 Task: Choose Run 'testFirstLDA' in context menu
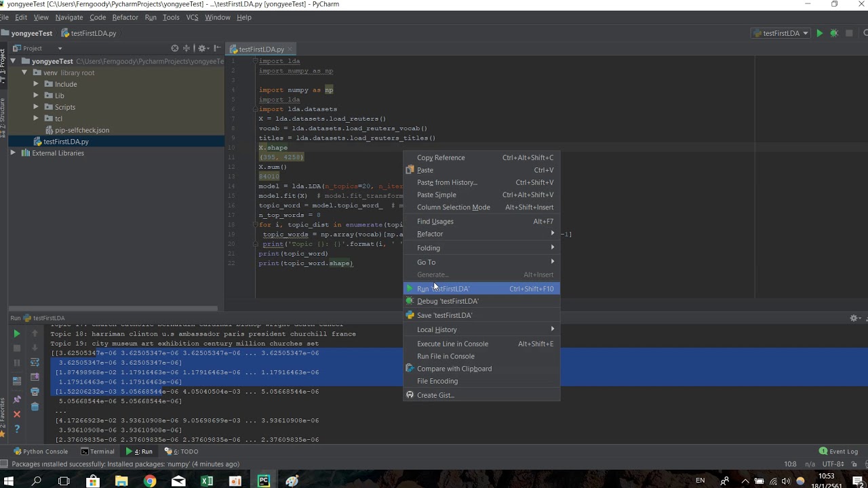pyautogui.click(x=481, y=289)
